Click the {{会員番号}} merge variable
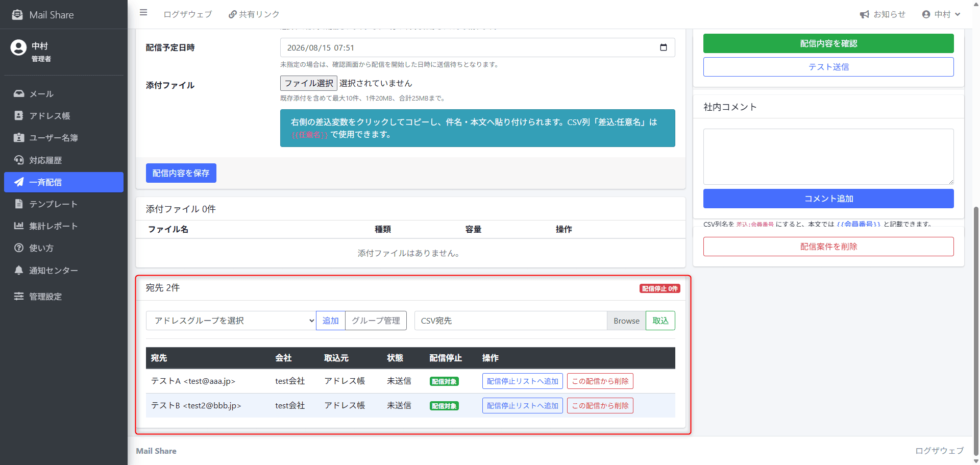This screenshot has width=980, height=465. tap(859, 224)
